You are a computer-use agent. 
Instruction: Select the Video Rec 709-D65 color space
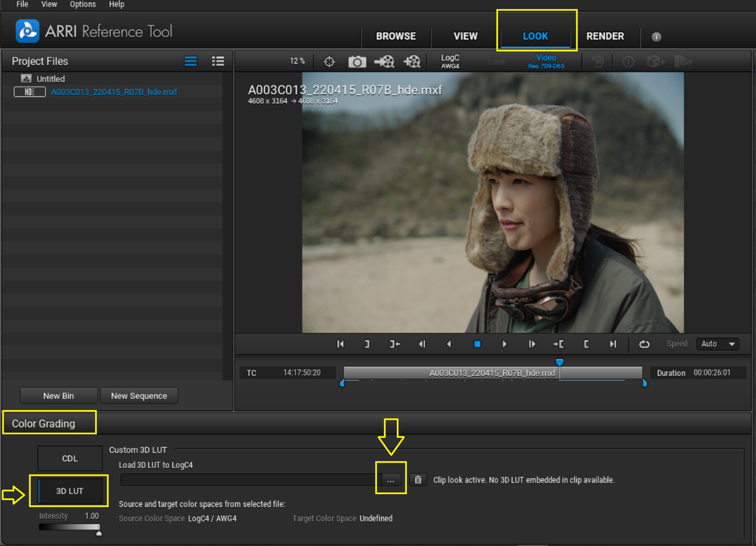546,61
